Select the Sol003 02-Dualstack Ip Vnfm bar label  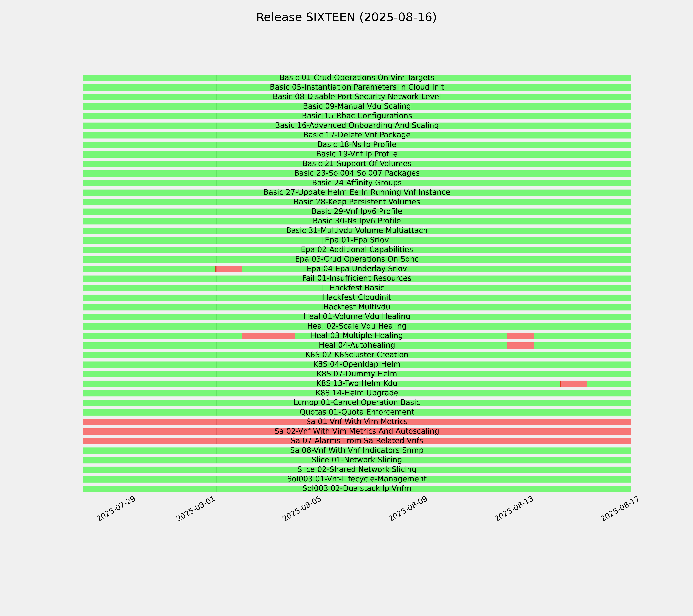(x=357, y=489)
